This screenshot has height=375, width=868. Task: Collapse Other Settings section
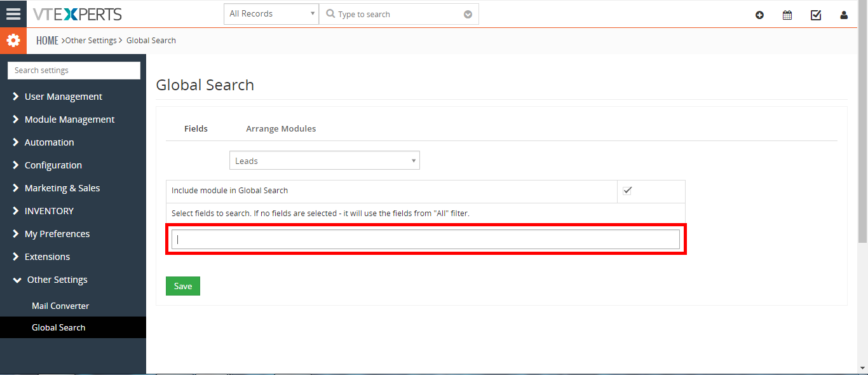[x=51, y=280]
